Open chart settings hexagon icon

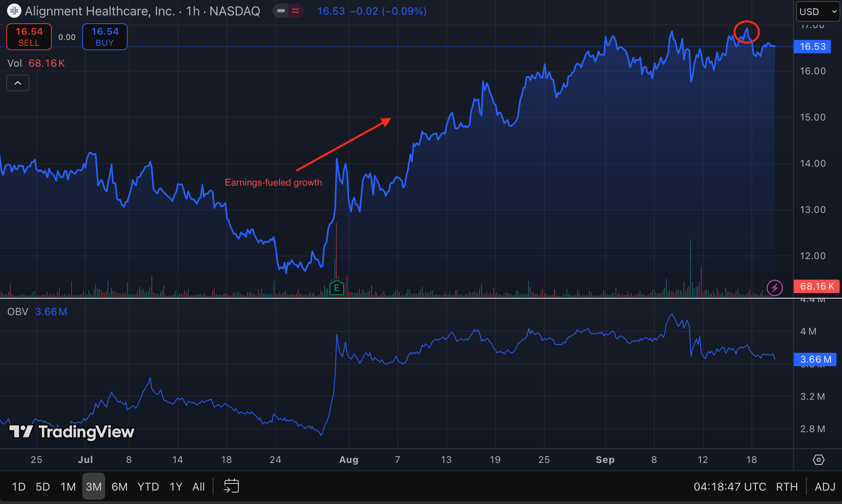coord(818,460)
